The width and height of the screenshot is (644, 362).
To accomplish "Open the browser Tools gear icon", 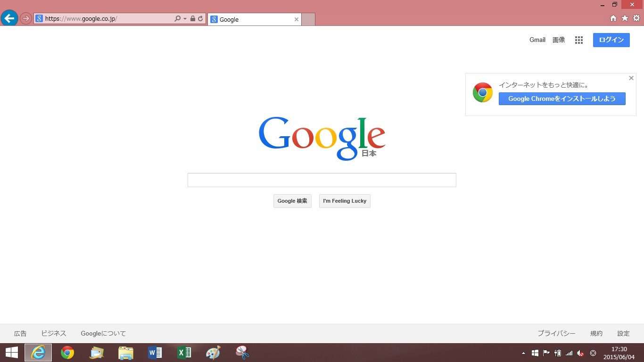I will pyautogui.click(x=636, y=18).
